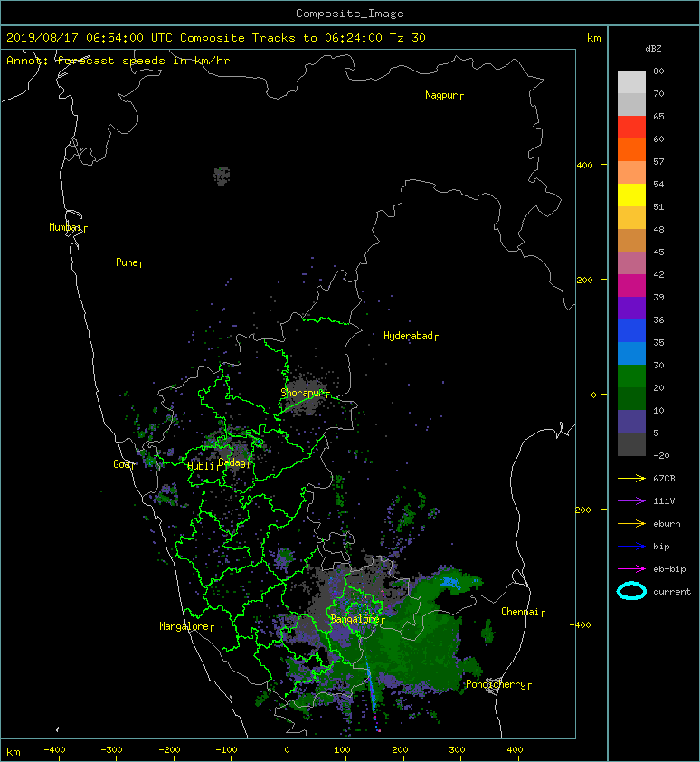Image resolution: width=700 pixels, height=762 pixels.
Task: Click the gray echo patch south of Nagpur latitude
Action: click(x=222, y=176)
